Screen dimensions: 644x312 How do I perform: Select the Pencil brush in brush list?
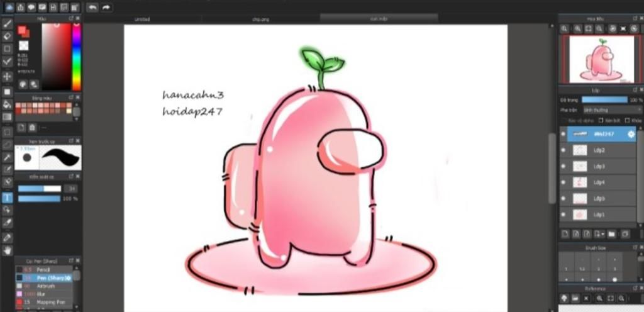click(45, 269)
